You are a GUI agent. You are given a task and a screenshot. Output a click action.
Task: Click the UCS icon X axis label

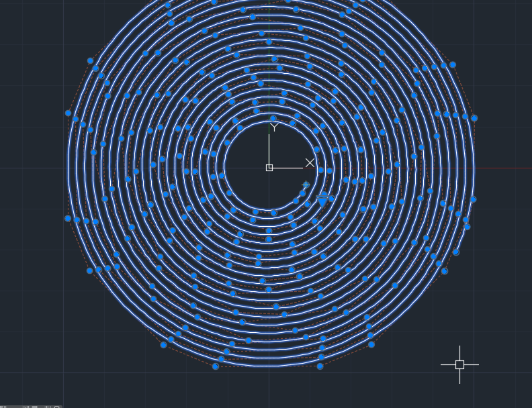(310, 163)
